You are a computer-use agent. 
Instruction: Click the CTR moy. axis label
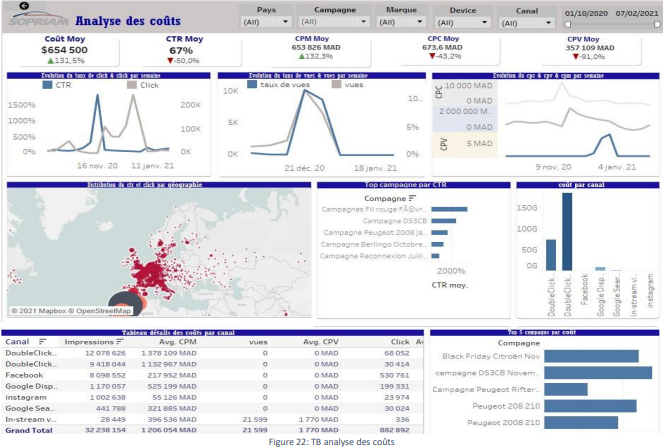pos(449,285)
